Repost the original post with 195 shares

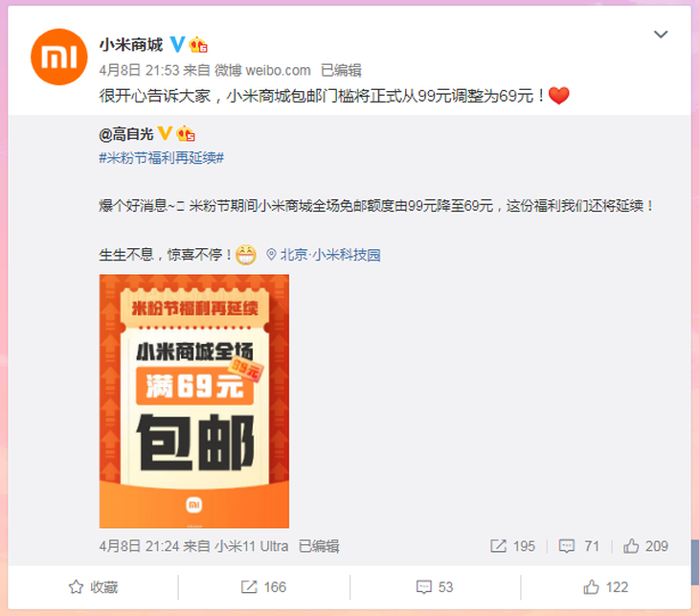(512, 546)
